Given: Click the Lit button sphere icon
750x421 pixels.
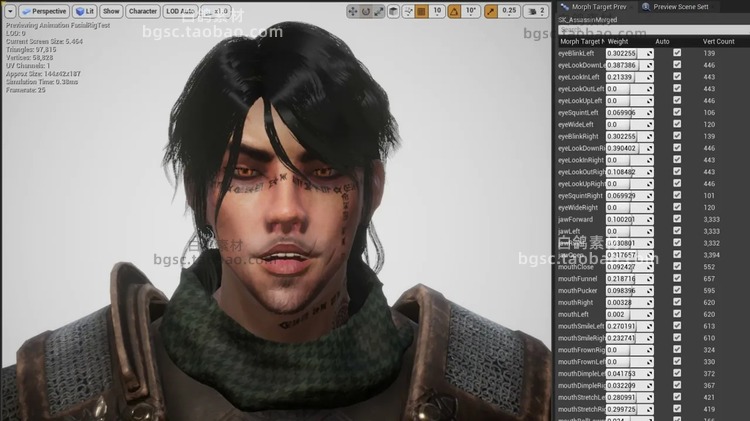Looking at the screenshot, I should pyautogui.click(x=80, y=11).
